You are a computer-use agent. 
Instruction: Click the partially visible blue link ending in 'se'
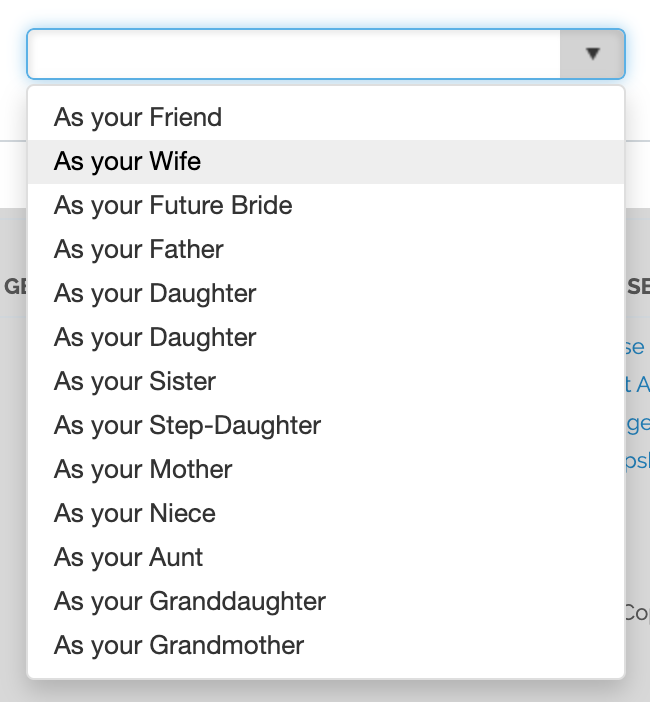coord(636,348)
